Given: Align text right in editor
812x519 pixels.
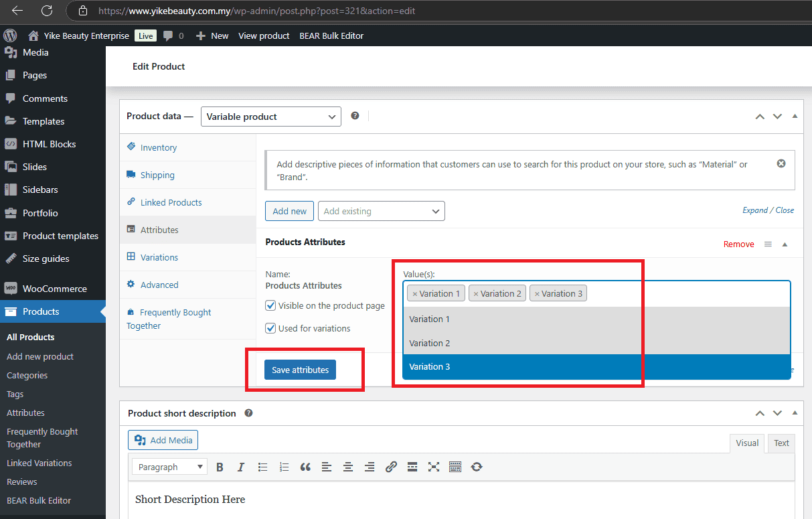Looking at the screenshot, I should pyautogui.click(x=370, y=467).
